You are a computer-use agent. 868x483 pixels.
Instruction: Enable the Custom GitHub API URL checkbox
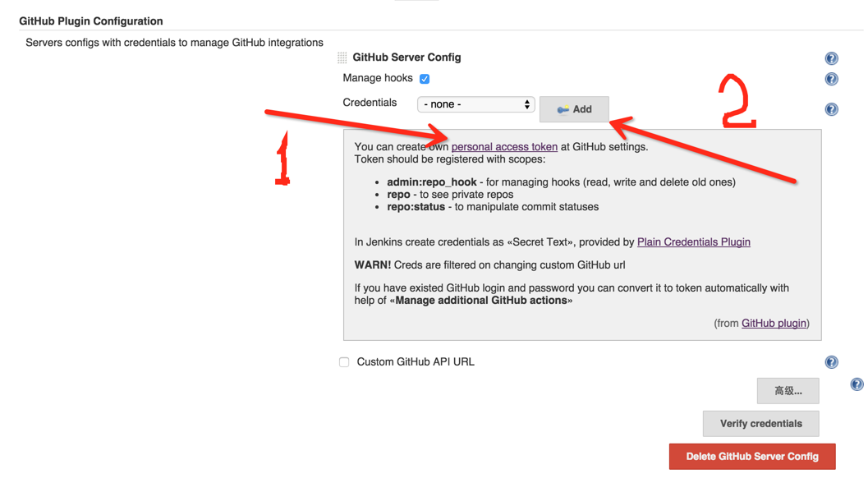pyautogui.click(x=344, y=362)
